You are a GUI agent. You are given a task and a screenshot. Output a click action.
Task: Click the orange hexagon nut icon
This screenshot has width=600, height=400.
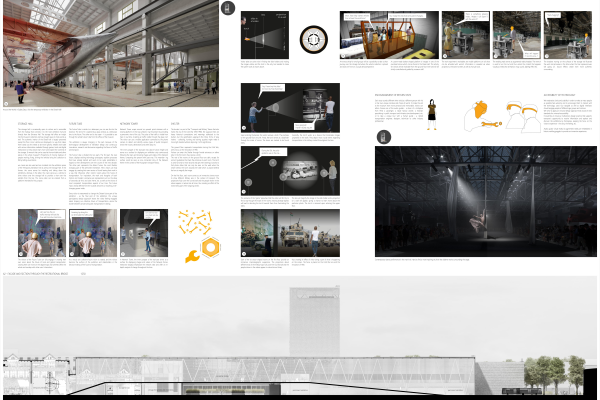(212, 245)
